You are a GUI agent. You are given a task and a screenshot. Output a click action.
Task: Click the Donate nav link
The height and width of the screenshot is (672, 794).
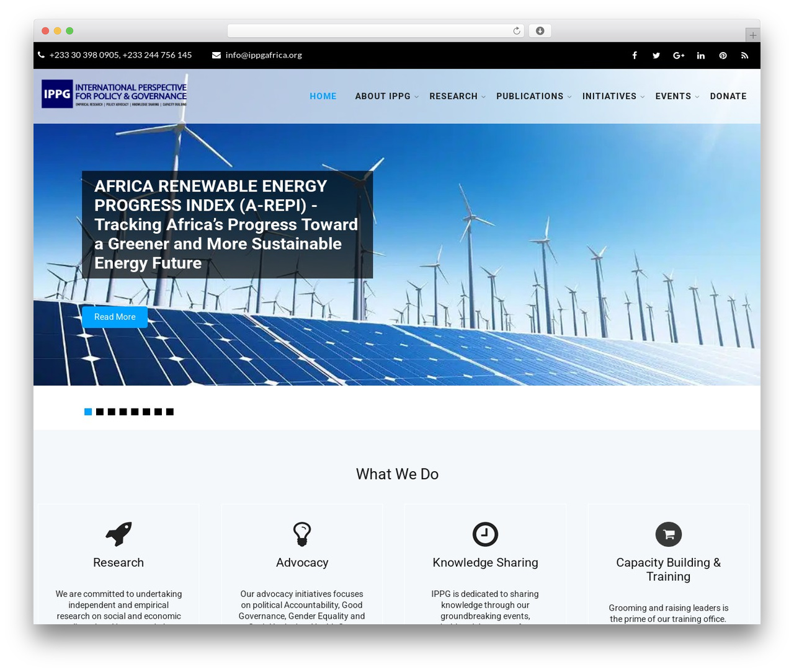pyautogui.click(x=728, y=96)
